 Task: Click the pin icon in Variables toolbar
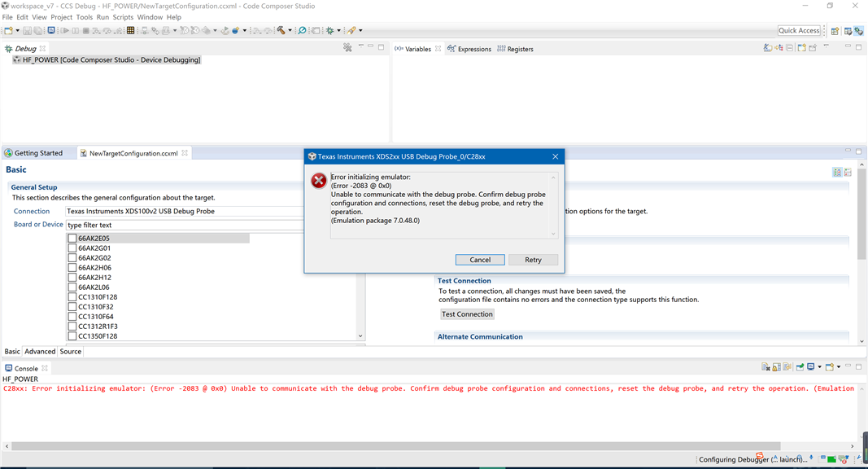(x=813, y=48)
